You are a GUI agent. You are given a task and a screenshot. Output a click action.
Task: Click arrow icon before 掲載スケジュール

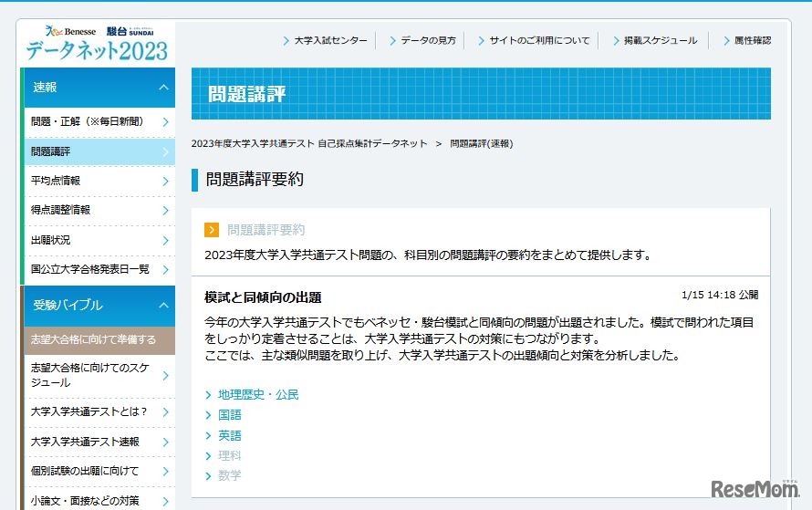tap(616, 40)
